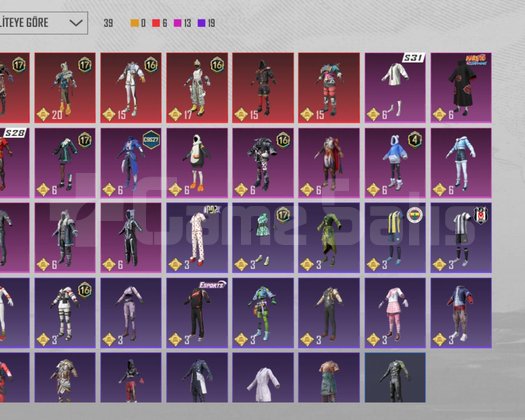Choose the pink skirt outfit
The width and height of the screenshot is (525, 420).
[395, 312]
